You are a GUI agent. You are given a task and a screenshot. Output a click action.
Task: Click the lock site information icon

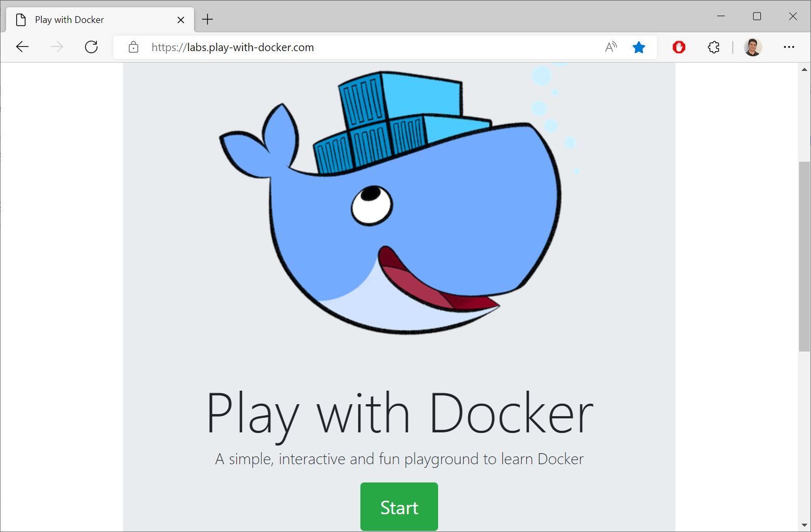click(134, 47)
